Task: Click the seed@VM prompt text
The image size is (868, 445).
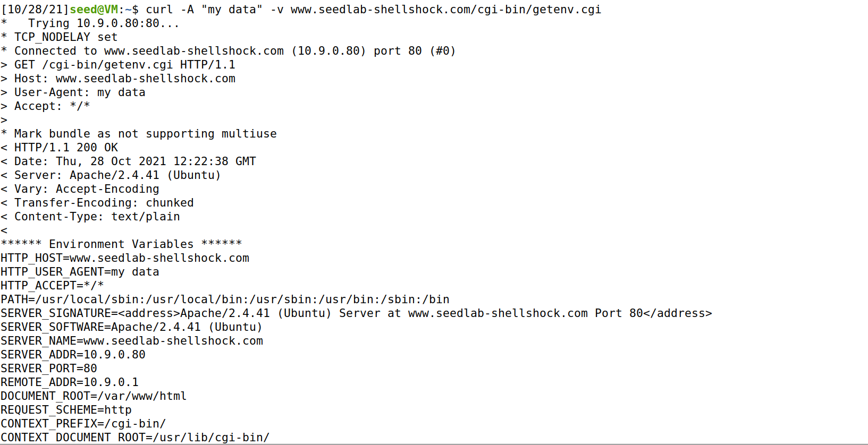Action: coord(94,10)
